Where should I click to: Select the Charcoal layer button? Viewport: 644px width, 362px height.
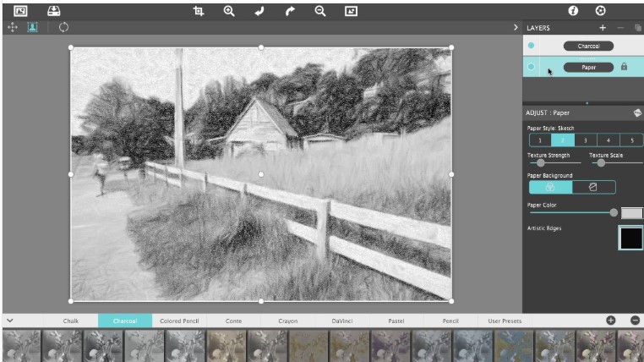pyautogui.click(x=588, y=46)
